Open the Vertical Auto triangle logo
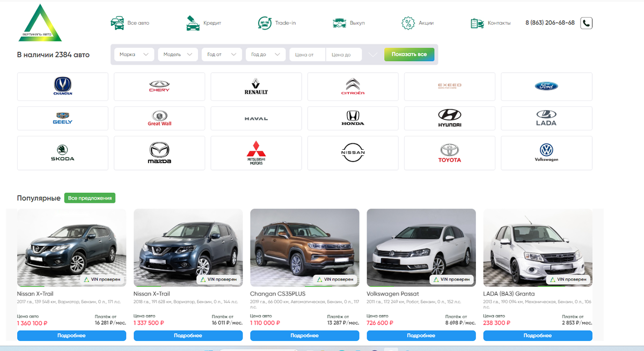This screenshot has width=644, height=351. [40, 23]
